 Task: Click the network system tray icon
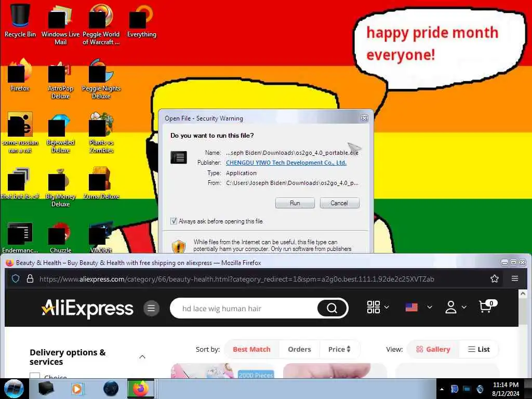467,389
